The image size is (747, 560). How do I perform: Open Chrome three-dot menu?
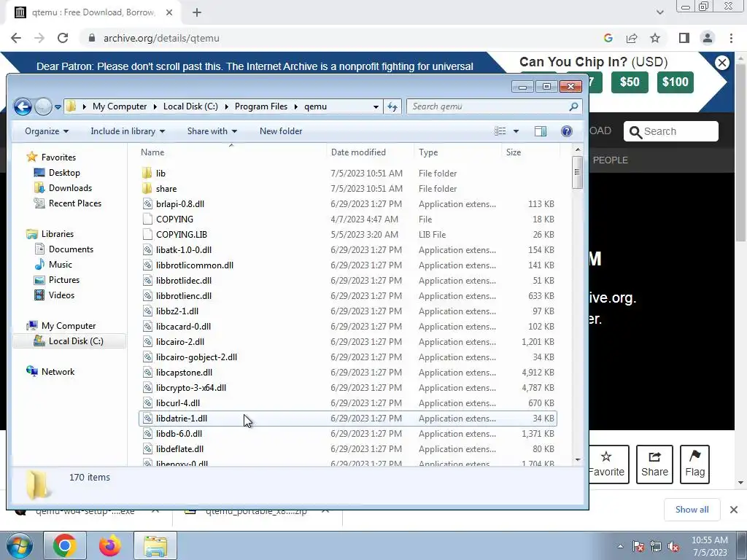pos(731,38)
